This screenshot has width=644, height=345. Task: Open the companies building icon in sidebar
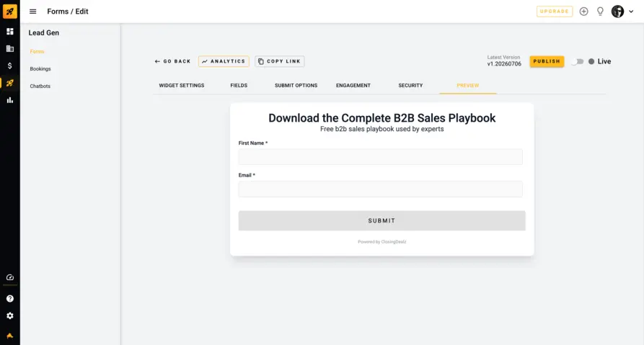10,49
